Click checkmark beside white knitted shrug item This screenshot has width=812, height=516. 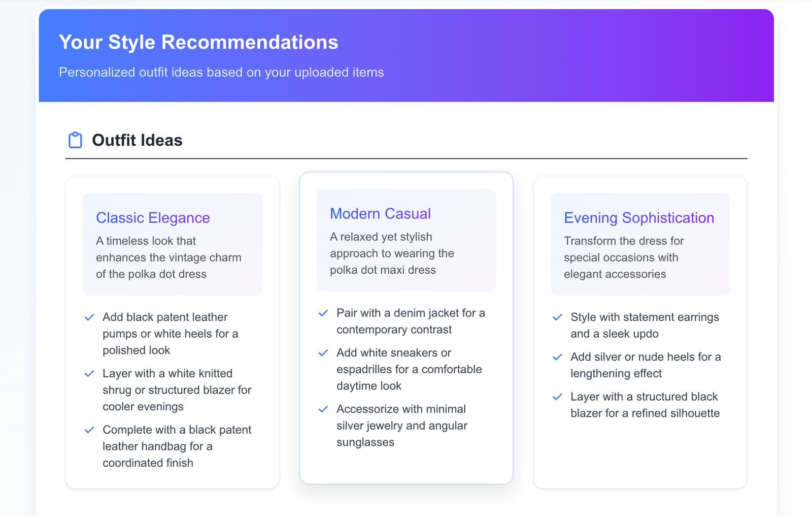(89, 374)
